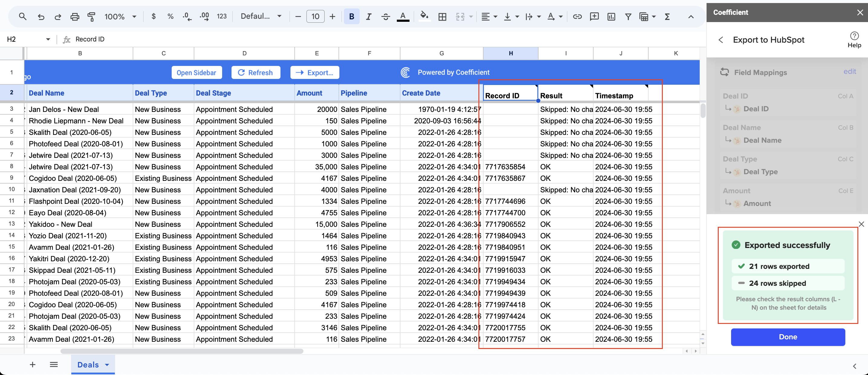This screenshot has width=868, height=375.
Task: Click the formula bar containing Record ID
Action: point(387,39)
